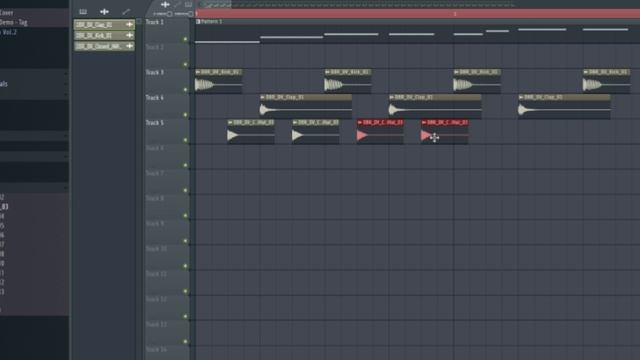Click the cross-arrows icon atop the picker panel
Viewport: 640px width, 360px height.
(104, 12)
